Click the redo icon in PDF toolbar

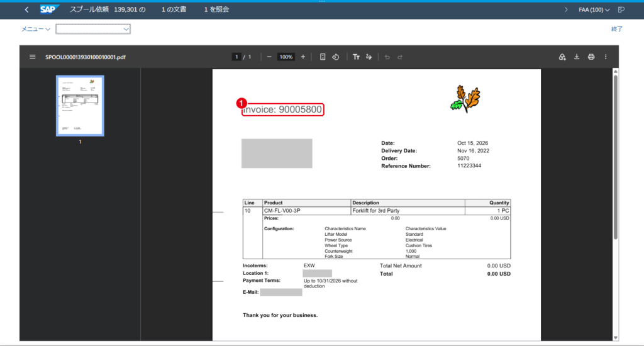[399, 57]
